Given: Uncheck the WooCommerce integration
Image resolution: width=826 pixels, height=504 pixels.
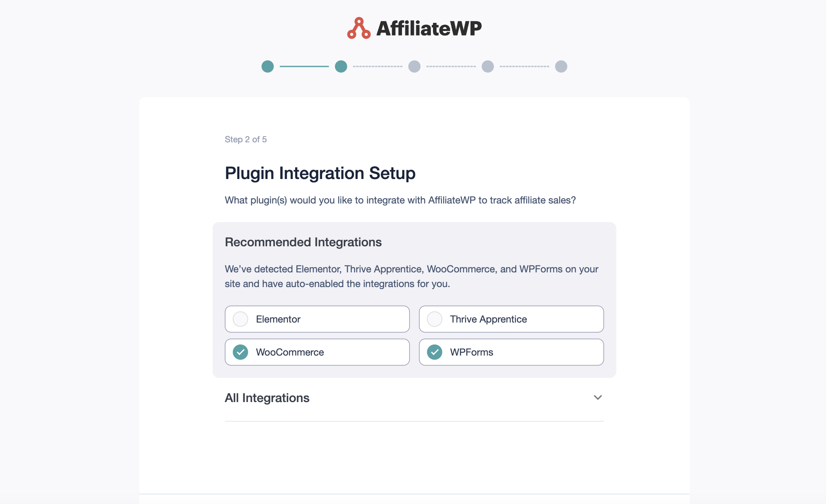Looking at the screenshot, I should click(241, 352).
